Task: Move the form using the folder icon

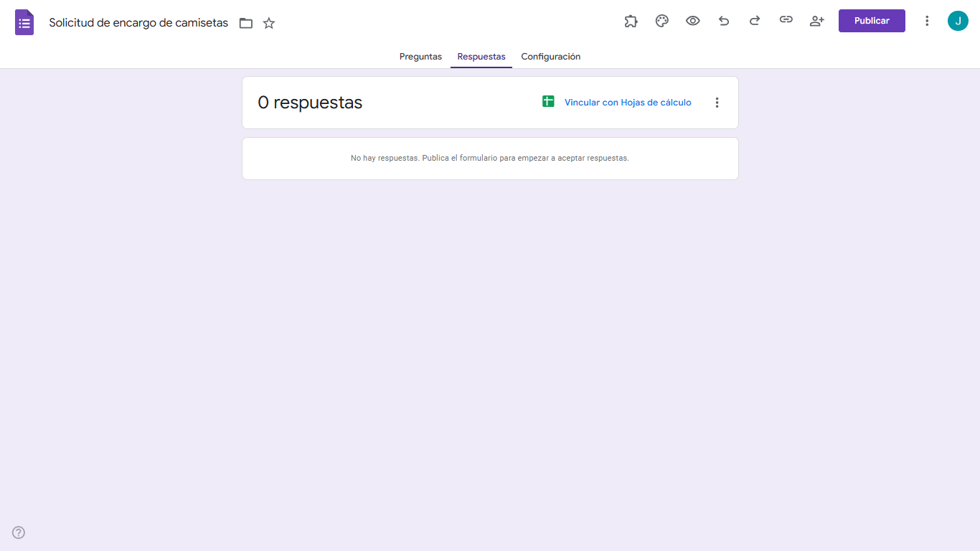Action: [245, 23]
